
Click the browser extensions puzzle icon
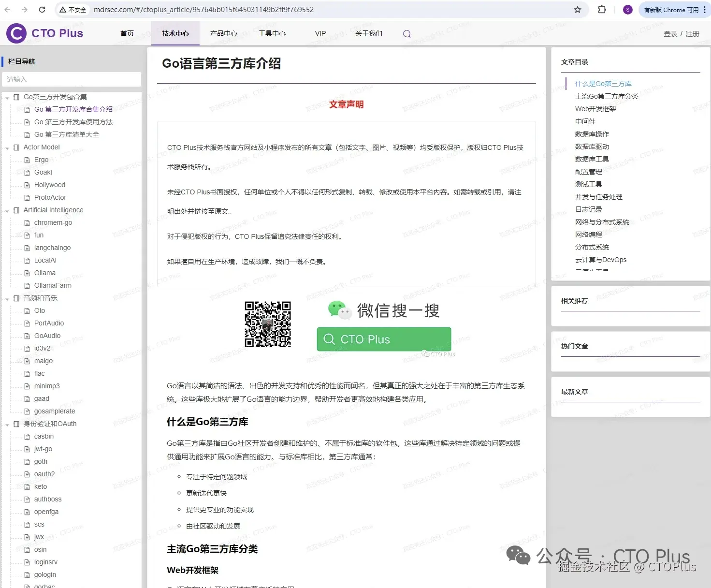pos(602,9)
